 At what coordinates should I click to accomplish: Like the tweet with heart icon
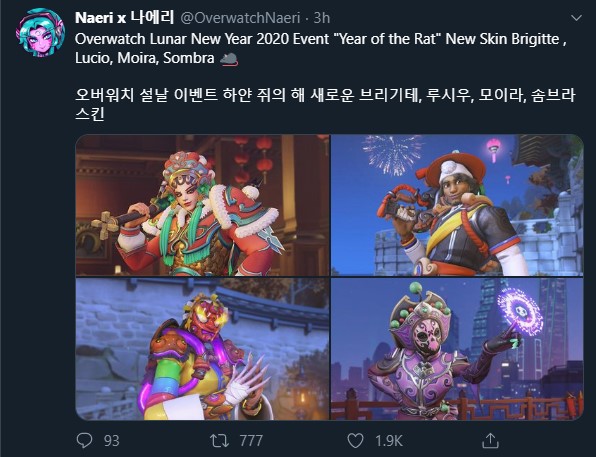click(x=355, y=441)
